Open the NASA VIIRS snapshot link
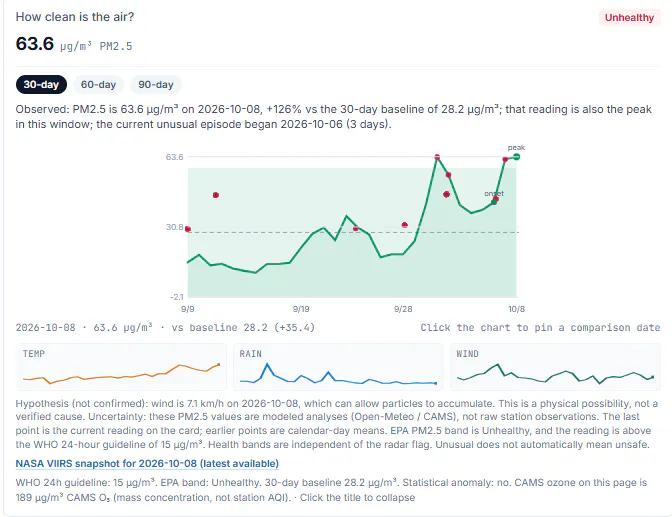Screen dimensions: 672x517 pyautogui.click(x=147, y=463)
